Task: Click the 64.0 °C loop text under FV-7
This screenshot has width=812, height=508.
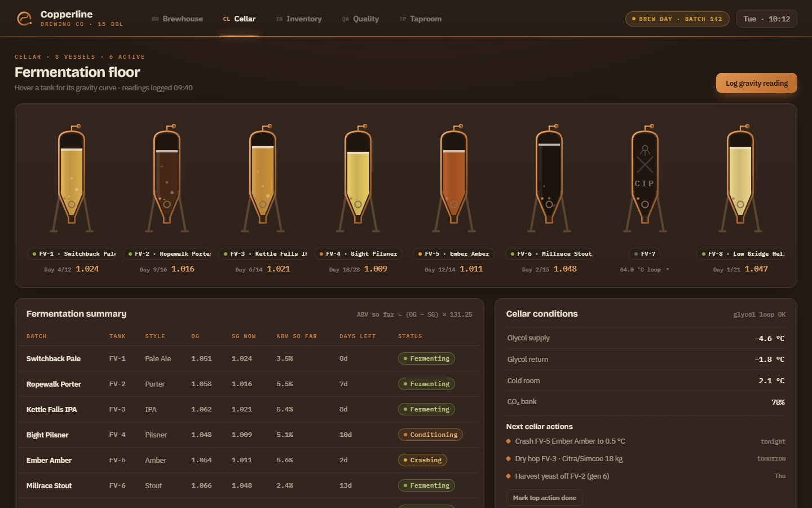Action: [x=641, y=270]
